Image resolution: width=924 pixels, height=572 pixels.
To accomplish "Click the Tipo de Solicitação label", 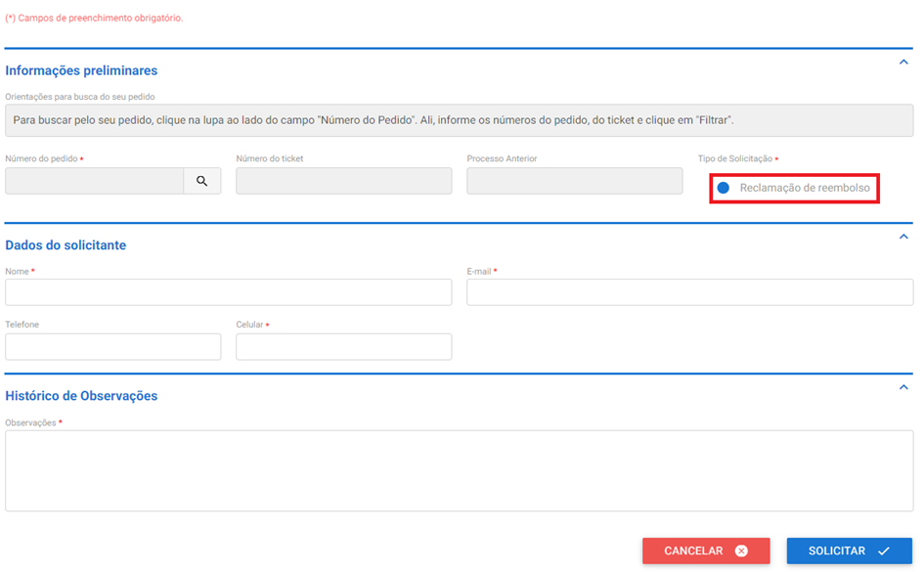I will coord(735,158).
